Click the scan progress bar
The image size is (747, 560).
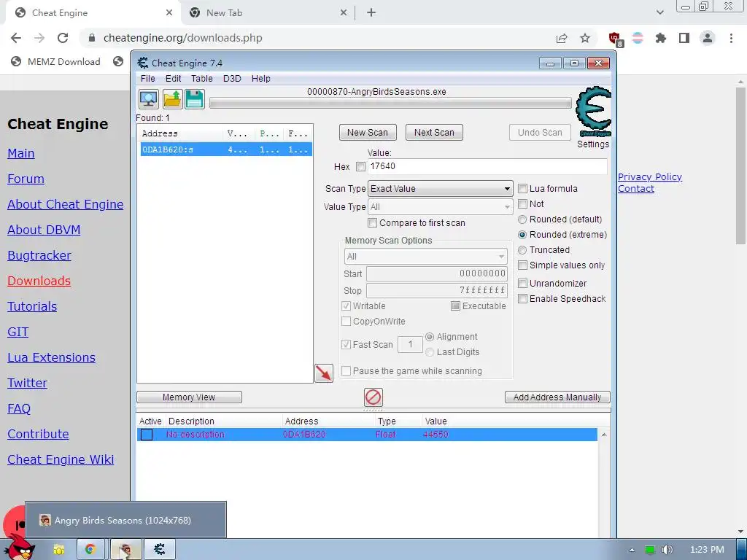pos(391,103)
